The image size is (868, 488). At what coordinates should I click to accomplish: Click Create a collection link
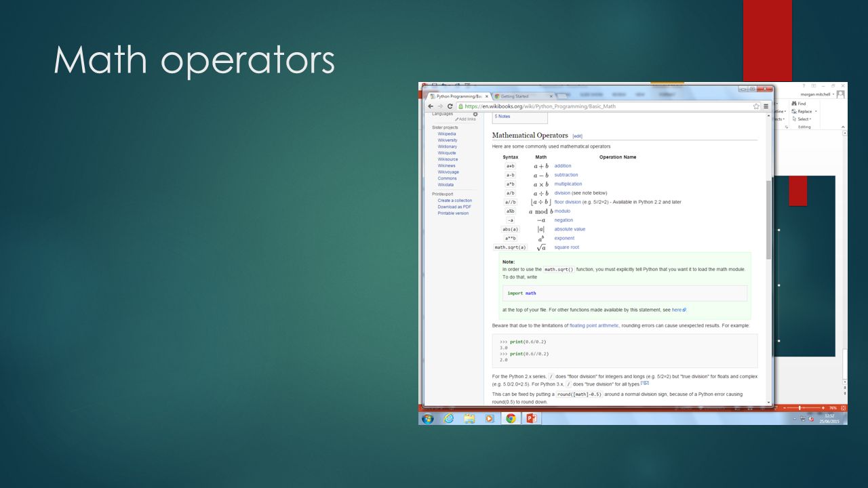455,201
